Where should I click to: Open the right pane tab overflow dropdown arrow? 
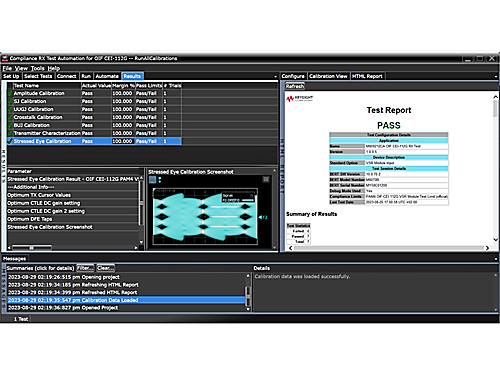pyautogui.click(x=496, y=77)
